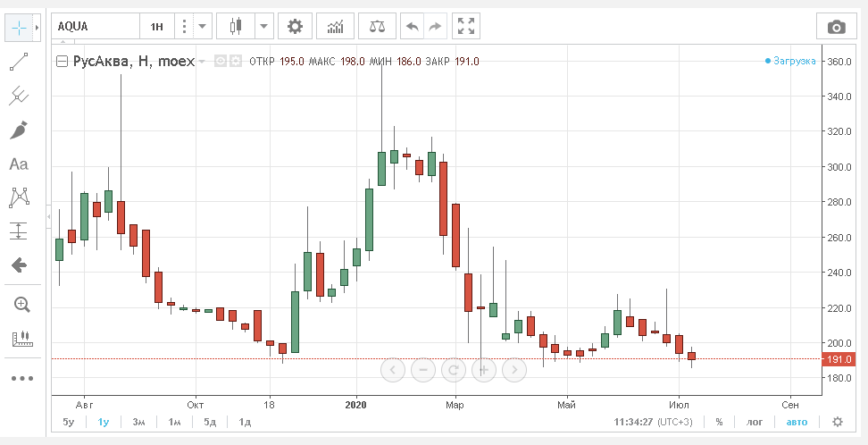This screenshot has height=445, width=868.
Task: Select the Aa text annotation tool
Action: tap(19, 164)
